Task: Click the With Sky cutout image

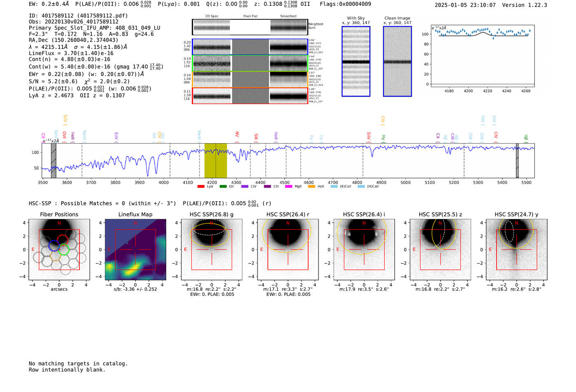Action: [x=356, y=61]
